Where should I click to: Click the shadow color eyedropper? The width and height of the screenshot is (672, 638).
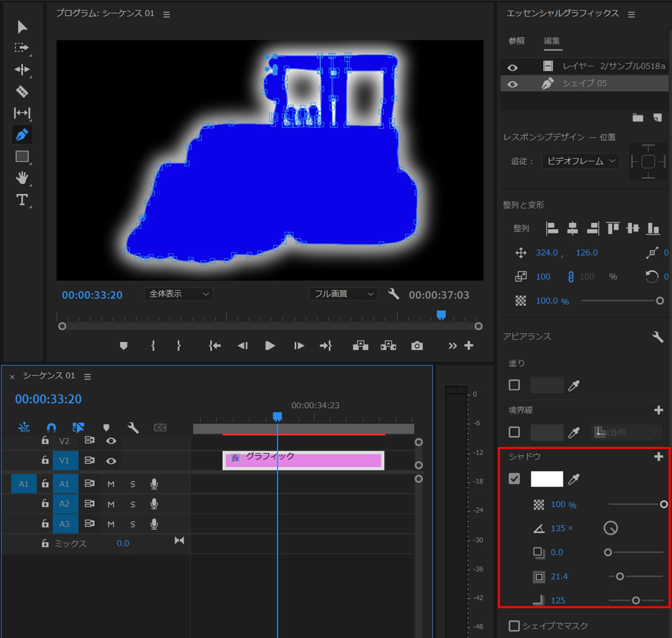[574, 479]
